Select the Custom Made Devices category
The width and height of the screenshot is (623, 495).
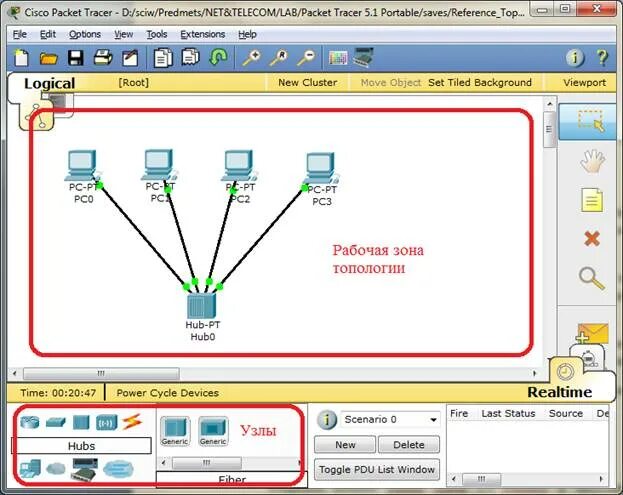[x=84, y=469]
